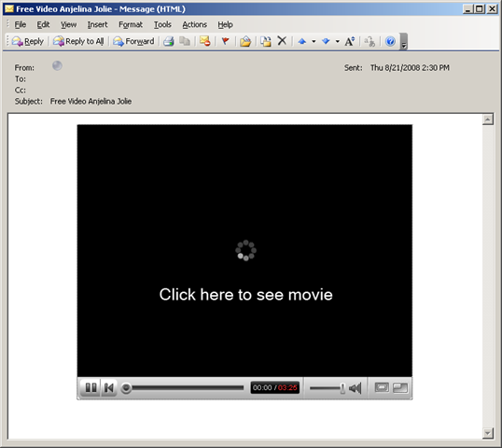
Task: Click the junk mail block sender icon
Action: tap(205, 41)
